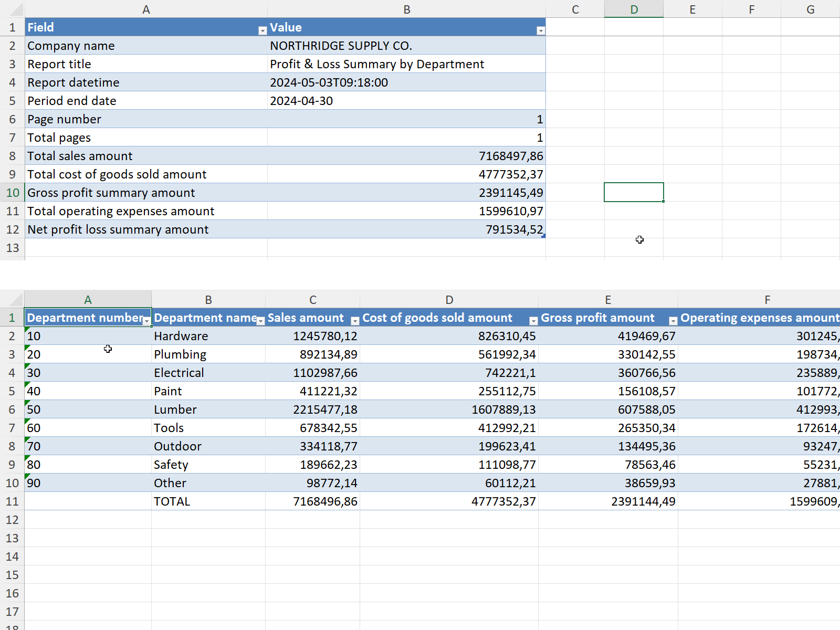This screenshot has width=840, height=630.
Task: Click cost of goods 1607889,13
Action: tap(449, 409)
